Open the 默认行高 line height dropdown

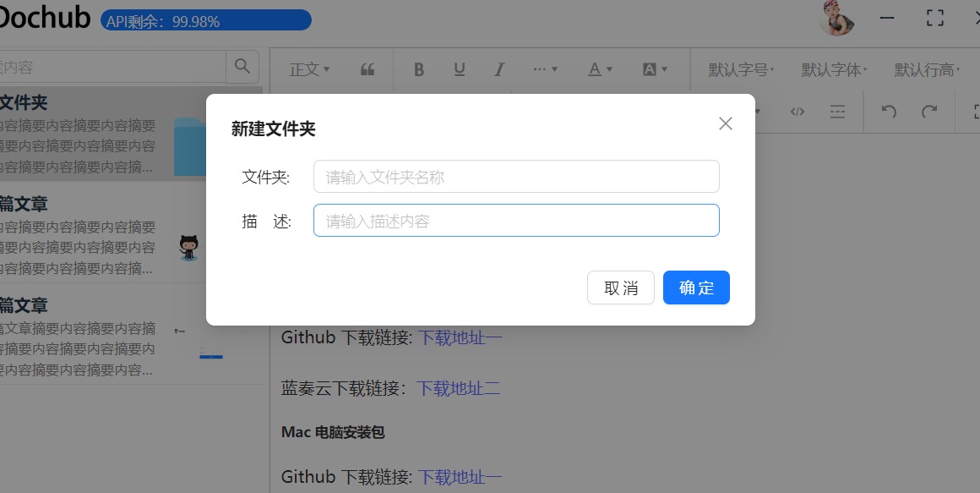[927, 69]
